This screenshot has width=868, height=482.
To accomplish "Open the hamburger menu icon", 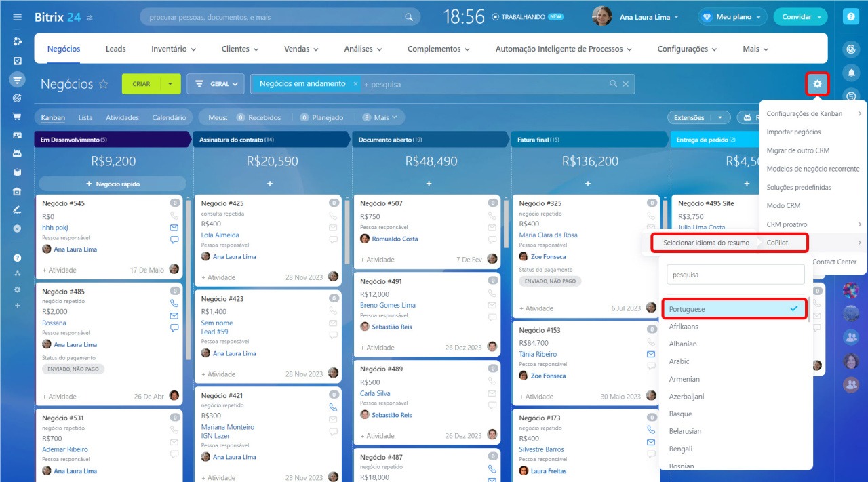I will (18, 17).
